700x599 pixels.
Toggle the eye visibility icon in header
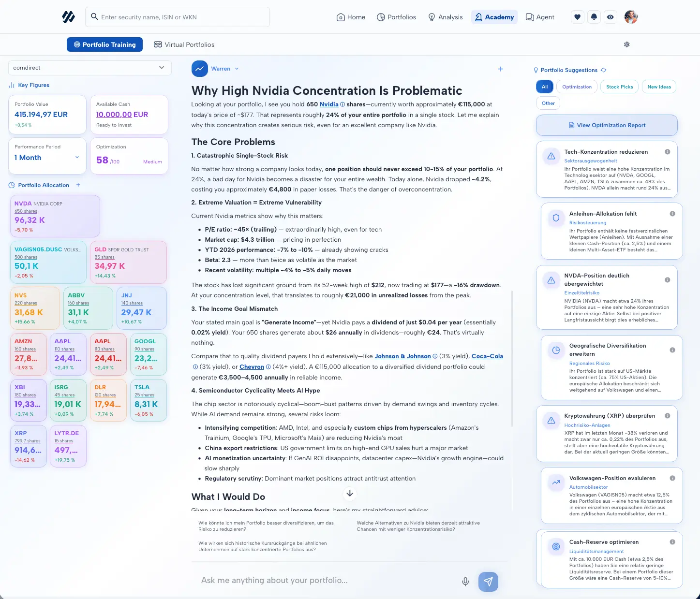(611, 17)
